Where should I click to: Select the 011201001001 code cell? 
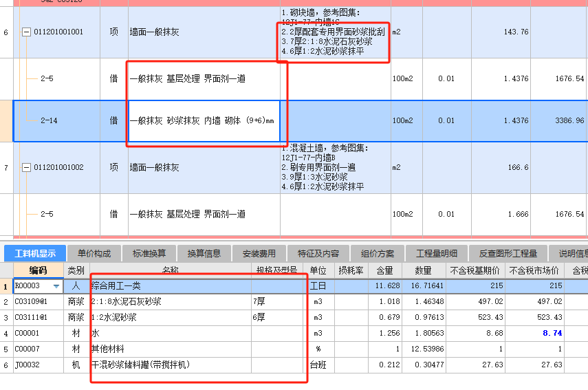click(58, 32)
